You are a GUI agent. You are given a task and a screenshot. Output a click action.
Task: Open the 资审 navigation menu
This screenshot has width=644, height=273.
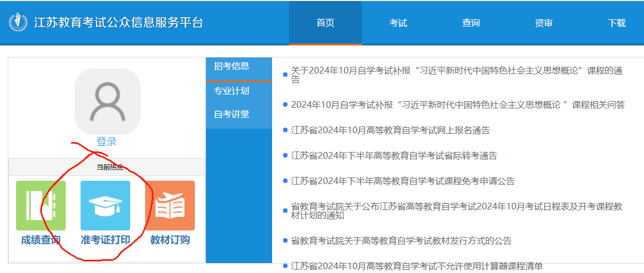coord(544,23)
